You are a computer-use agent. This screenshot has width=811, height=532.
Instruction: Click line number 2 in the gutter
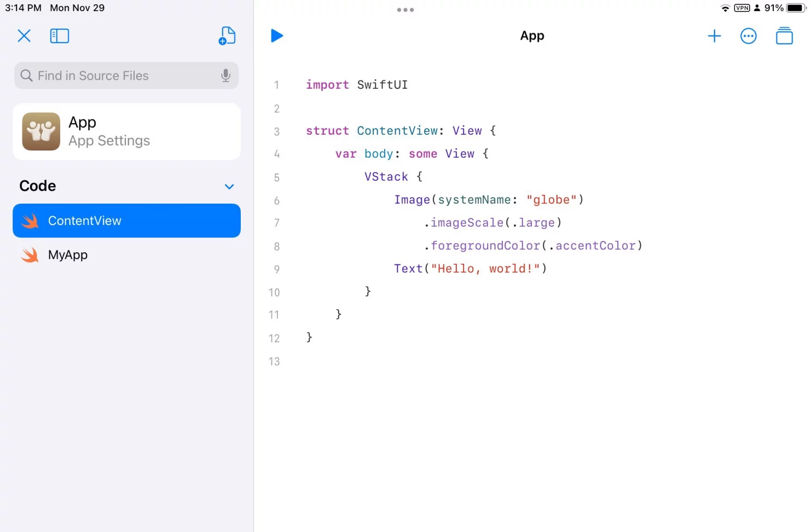[276, 109]
